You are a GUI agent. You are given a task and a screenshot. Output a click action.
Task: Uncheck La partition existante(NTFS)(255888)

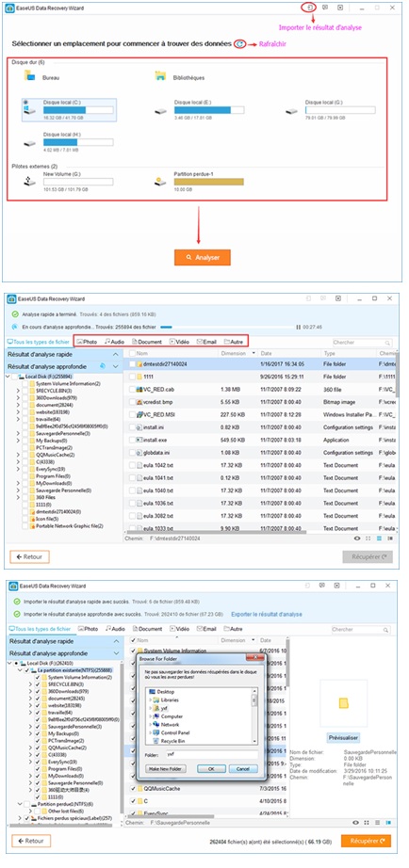(x=26, y=669)
